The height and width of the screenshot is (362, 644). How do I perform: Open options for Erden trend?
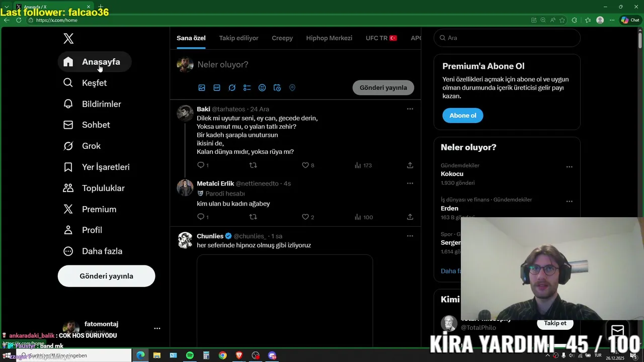[x=570, y=201]
